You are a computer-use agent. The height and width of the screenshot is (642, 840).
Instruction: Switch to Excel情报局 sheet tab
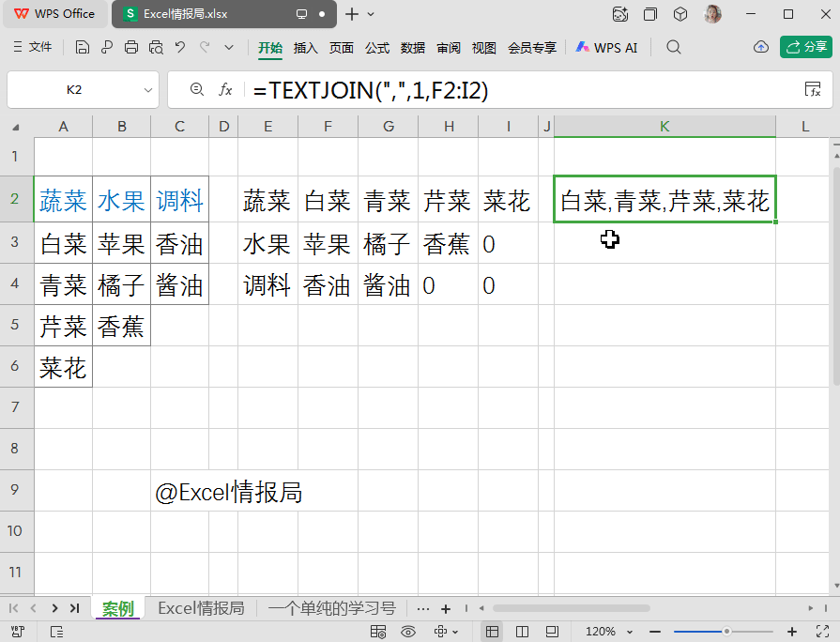201,608
